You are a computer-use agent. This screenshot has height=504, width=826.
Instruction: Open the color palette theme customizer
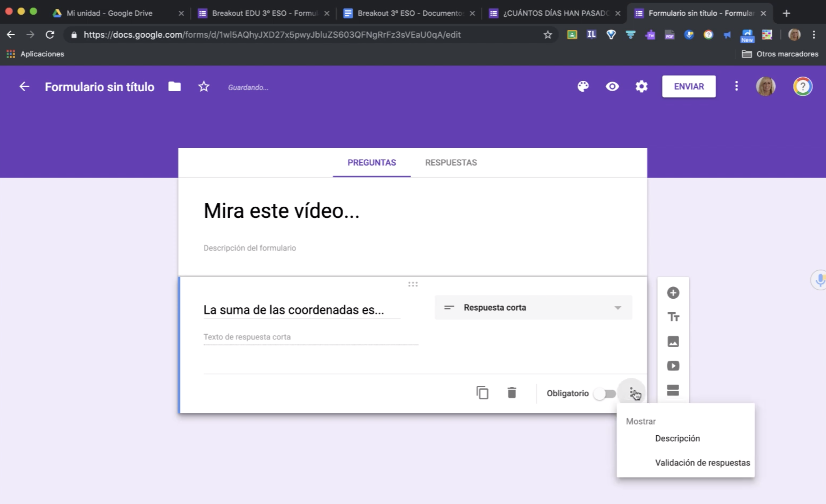point(583,86)
